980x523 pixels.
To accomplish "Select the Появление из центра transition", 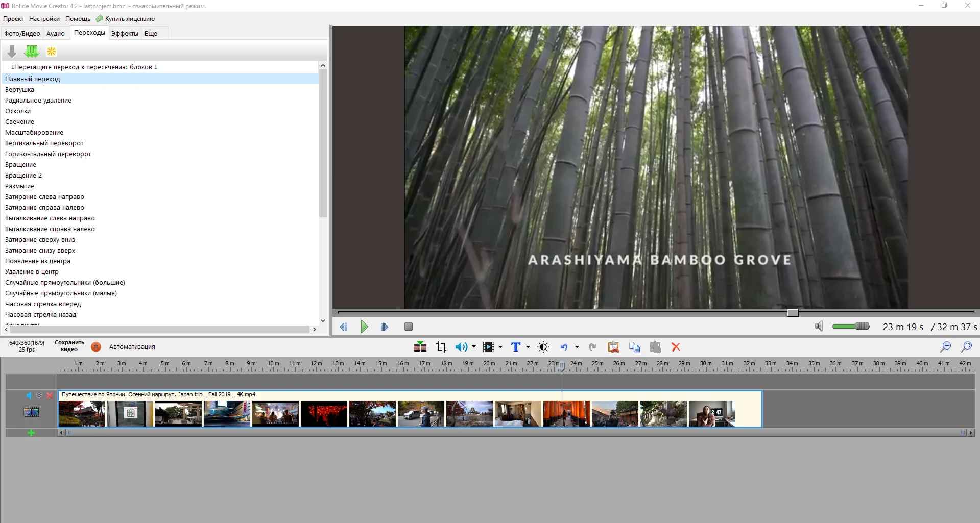I will [160, 261].
